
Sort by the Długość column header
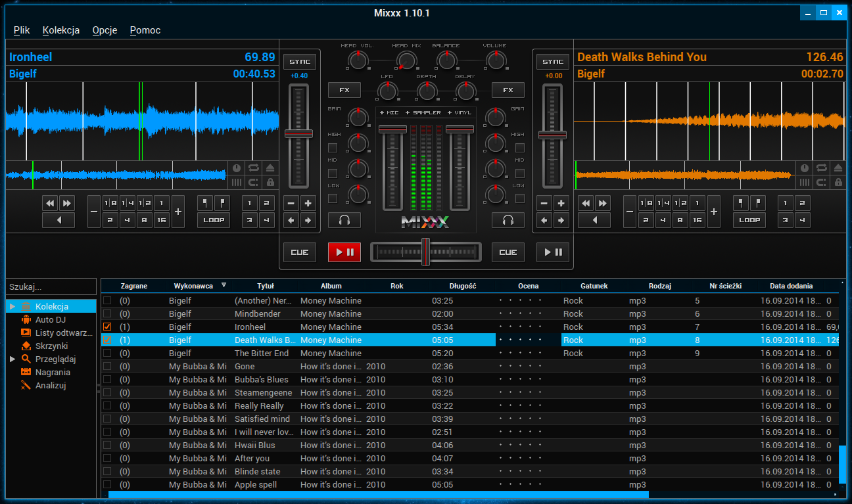(463, 286)
